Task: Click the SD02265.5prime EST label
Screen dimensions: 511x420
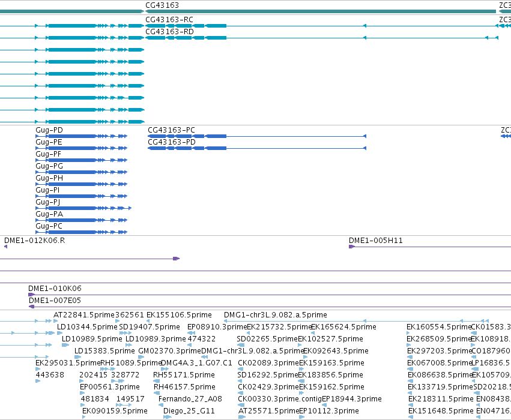Action: pos(267,339)
